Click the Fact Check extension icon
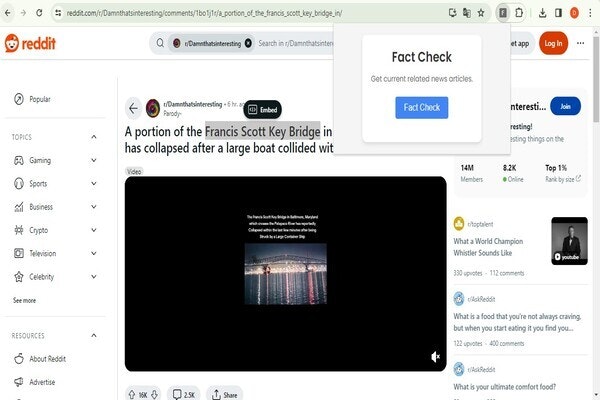The width and height of the screenshot is (600, 400). pyautogui.click(x=503, y=13)
